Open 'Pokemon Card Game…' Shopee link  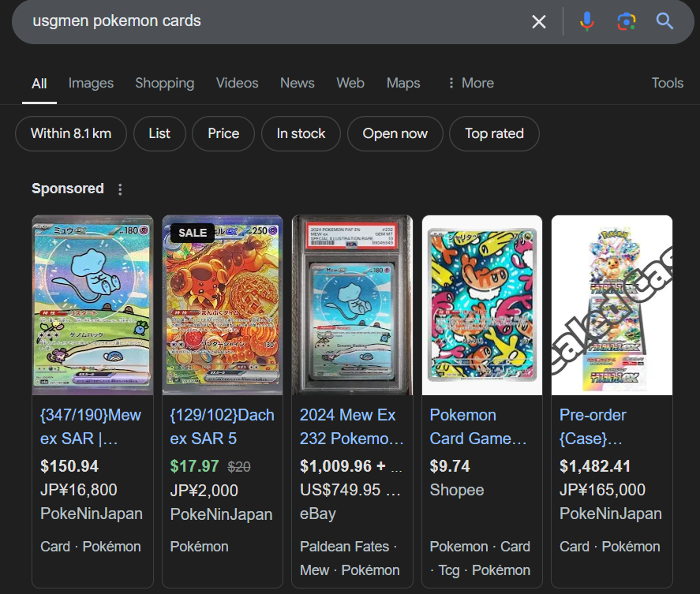point(478,427)
